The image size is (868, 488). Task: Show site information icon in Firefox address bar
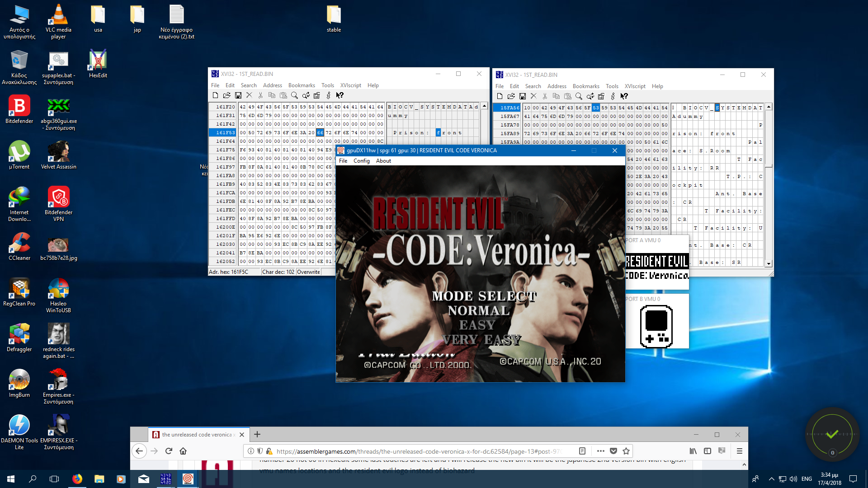click(251, 451)
